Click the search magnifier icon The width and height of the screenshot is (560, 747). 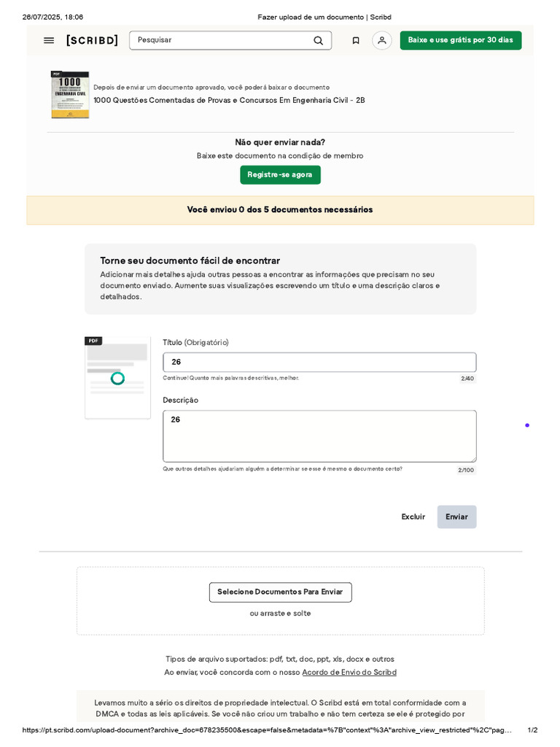(318, 40)
